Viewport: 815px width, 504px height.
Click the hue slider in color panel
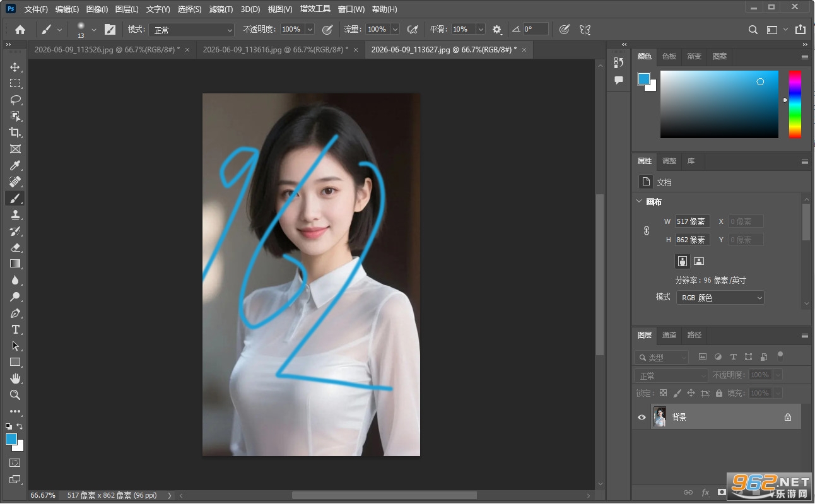(795, 104)
